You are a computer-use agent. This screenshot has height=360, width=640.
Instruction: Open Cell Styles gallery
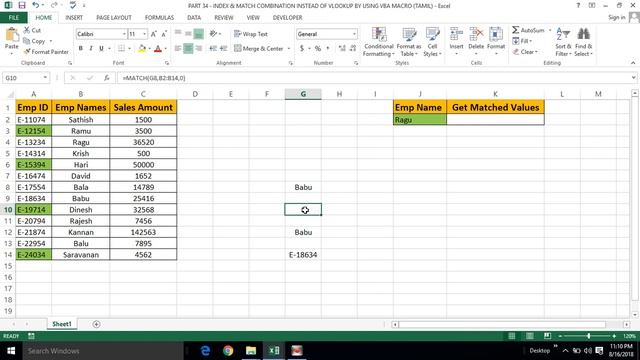[x=432, y=42]
